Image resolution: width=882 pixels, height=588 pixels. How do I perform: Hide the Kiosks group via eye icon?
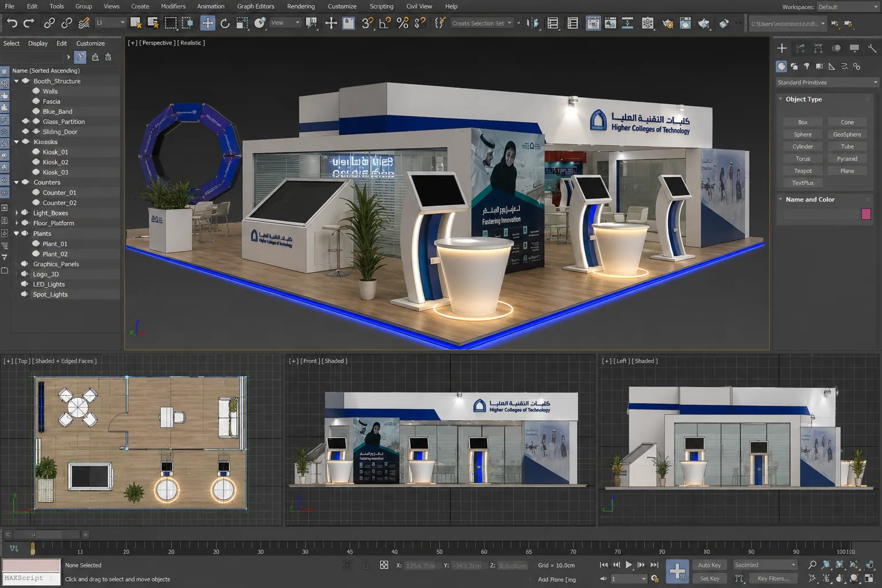(x=26, y=142)
